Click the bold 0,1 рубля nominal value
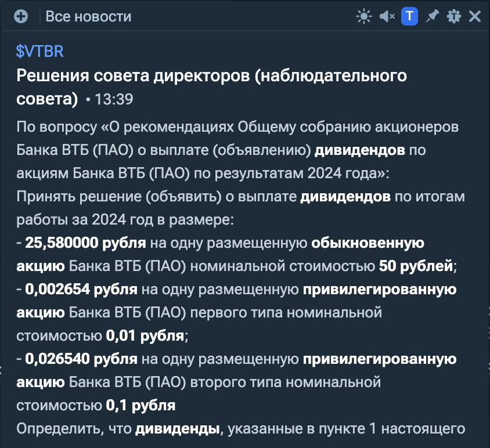Image resolution: width=490 pixels, height=448 pixels. point(141,405)
